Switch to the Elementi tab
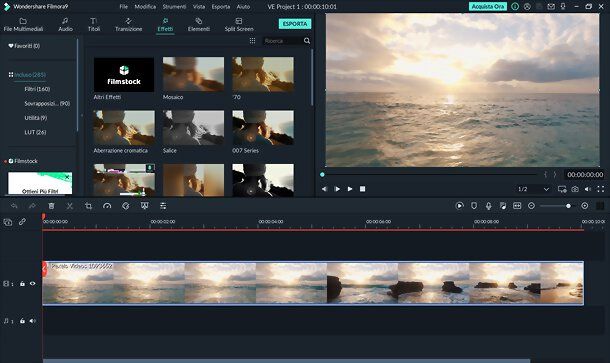The width and height of the screenshot is (610, 363). tap(198, 25)
